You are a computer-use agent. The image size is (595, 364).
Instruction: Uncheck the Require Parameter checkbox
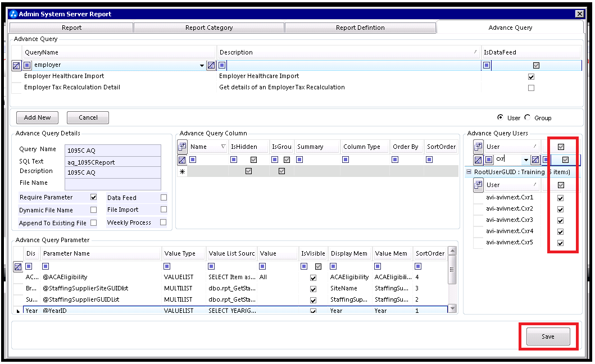(x=94, y=197)
